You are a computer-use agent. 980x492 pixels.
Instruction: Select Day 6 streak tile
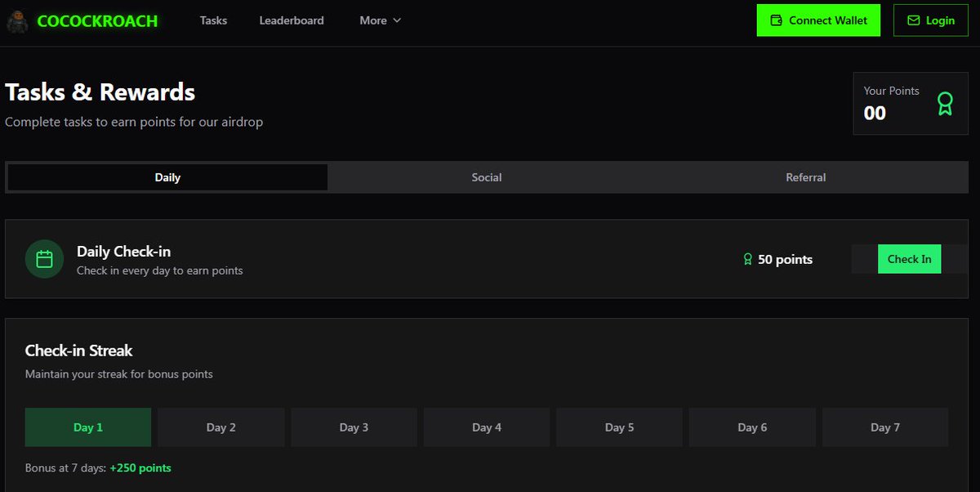pyautogui.click(x=752, y=427)
